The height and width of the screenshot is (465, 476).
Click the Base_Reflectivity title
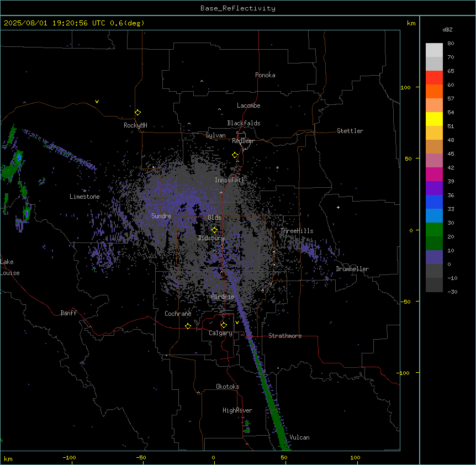[x=238, y=8]
